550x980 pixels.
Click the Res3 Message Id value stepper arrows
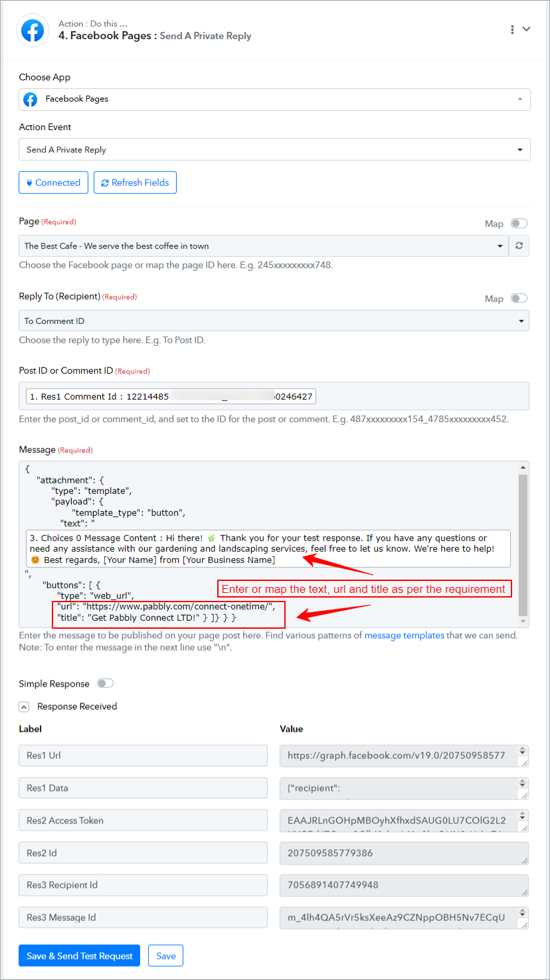tap(523, 913)
